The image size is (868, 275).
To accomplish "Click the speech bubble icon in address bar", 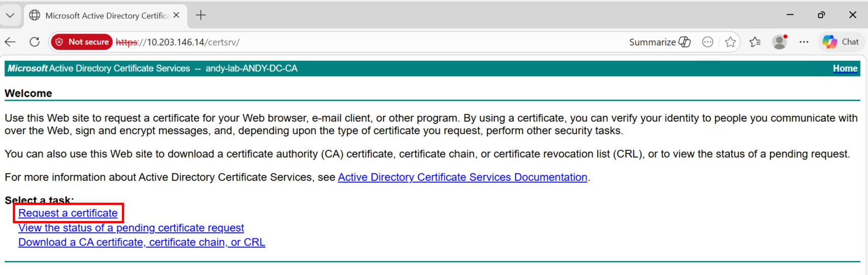I will click(707, 42).
